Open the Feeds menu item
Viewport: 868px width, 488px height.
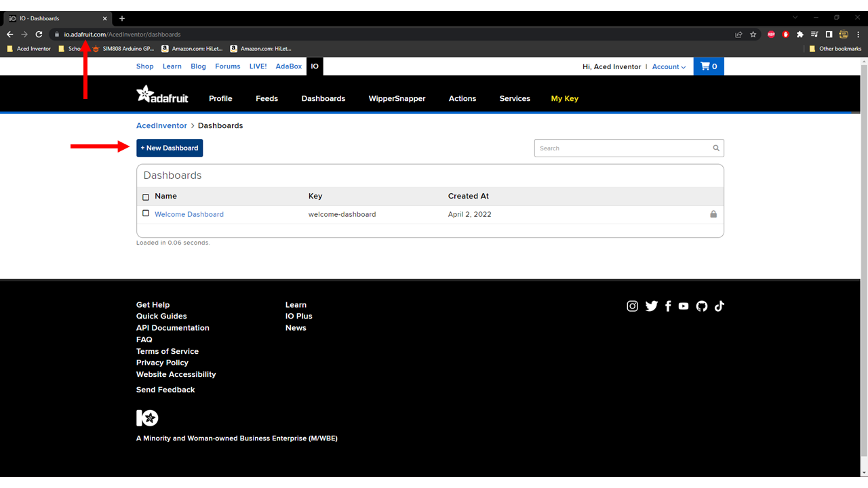click(x=267, y=98)
